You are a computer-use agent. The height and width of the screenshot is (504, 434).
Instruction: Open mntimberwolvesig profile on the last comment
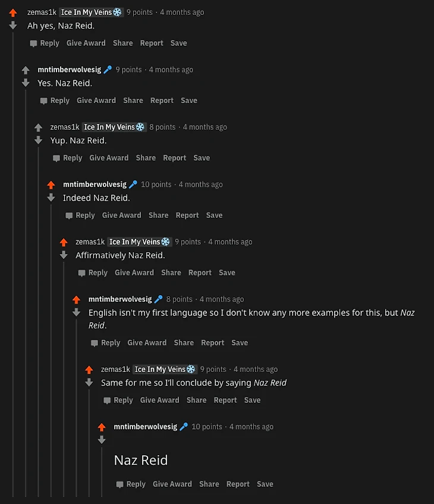coord(145,427)
